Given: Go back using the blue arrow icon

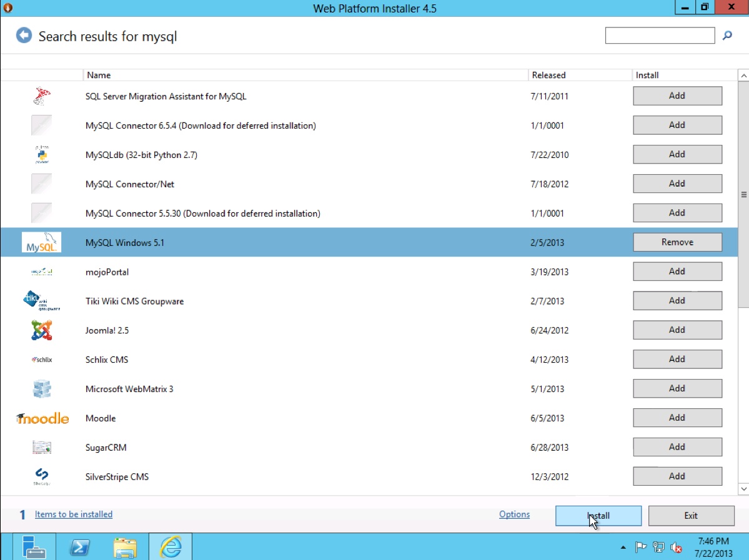Looking at the screenshot, I should point(24,36).
